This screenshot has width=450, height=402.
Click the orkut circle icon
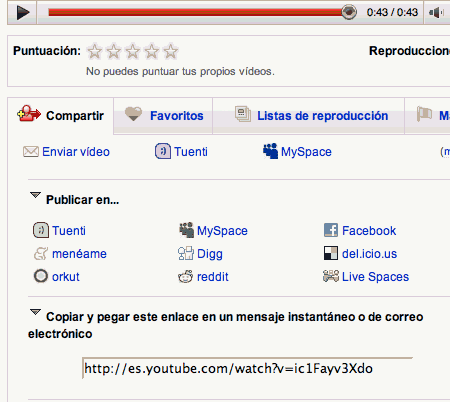click(41, 276)
